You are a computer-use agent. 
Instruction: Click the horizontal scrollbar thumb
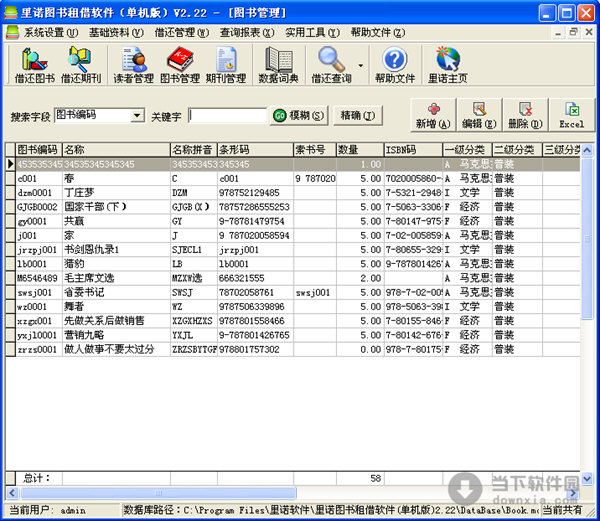pos(158,493)
